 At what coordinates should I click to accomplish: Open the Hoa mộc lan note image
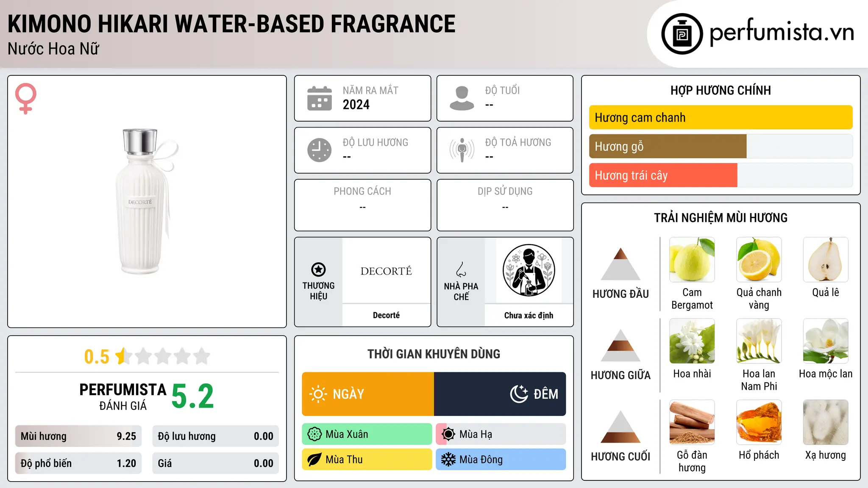826,341
